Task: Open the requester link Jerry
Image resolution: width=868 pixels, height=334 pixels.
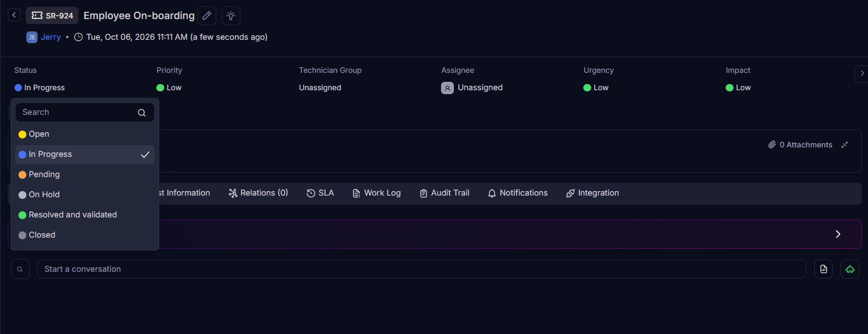Action: pyautogui.click(x=51, y=37)
